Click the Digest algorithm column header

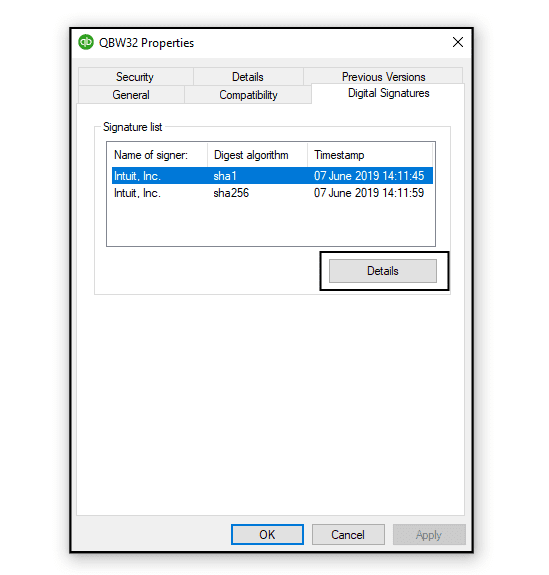[x=257, y=155]
